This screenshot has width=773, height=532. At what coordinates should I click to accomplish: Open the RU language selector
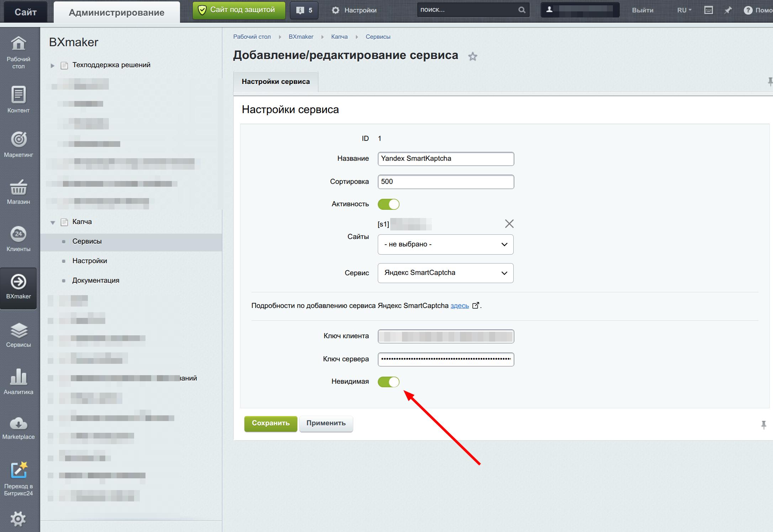(x=684, y=10)
